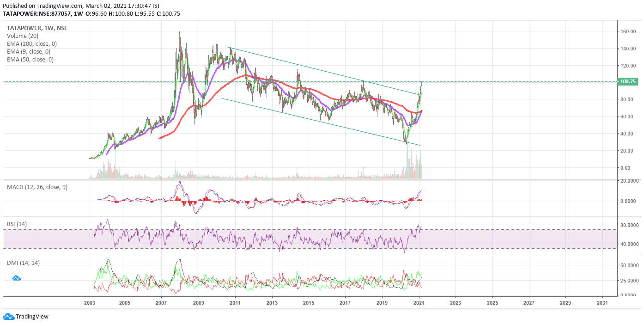644x325 pixels.
Task: Select 25.0000 on the DMI axis
Action: tap(630, 281)
